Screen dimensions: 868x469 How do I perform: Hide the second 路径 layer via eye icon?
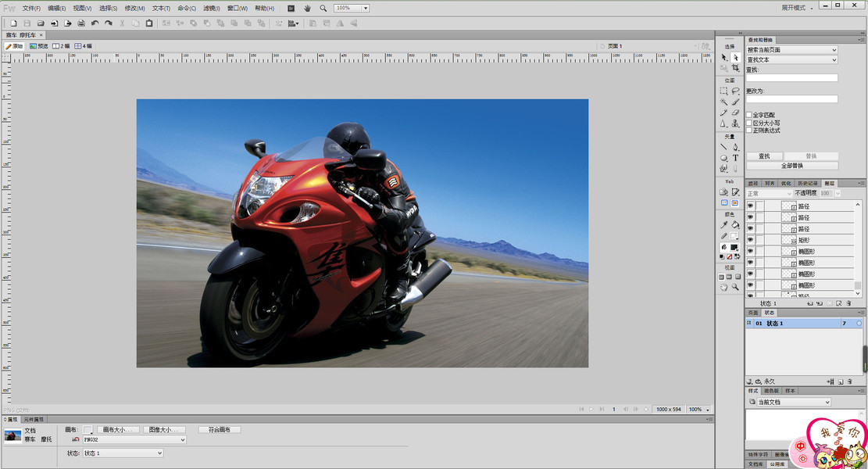pos(750,217)
